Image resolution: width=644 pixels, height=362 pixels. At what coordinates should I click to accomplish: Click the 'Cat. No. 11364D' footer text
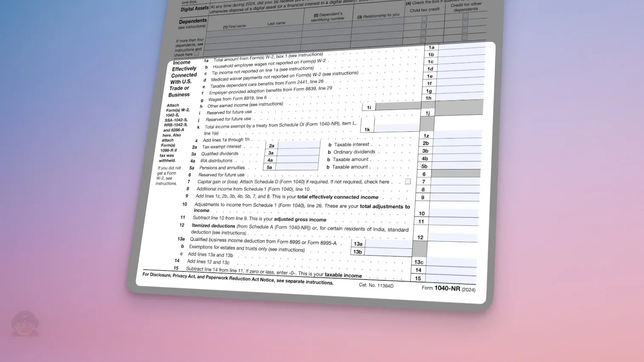pyautogui.click(x=376, y=285)
